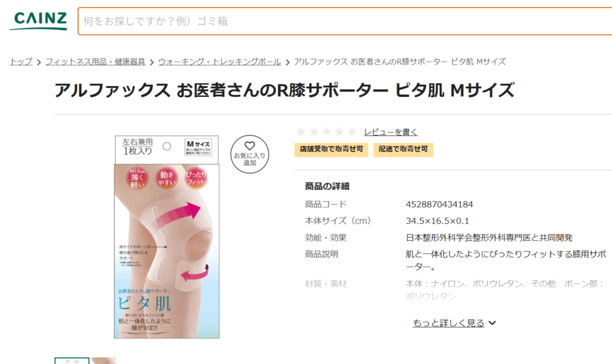Open ウォーキング・トレッキングポール breadcrumb

click(x=219, y=62)
